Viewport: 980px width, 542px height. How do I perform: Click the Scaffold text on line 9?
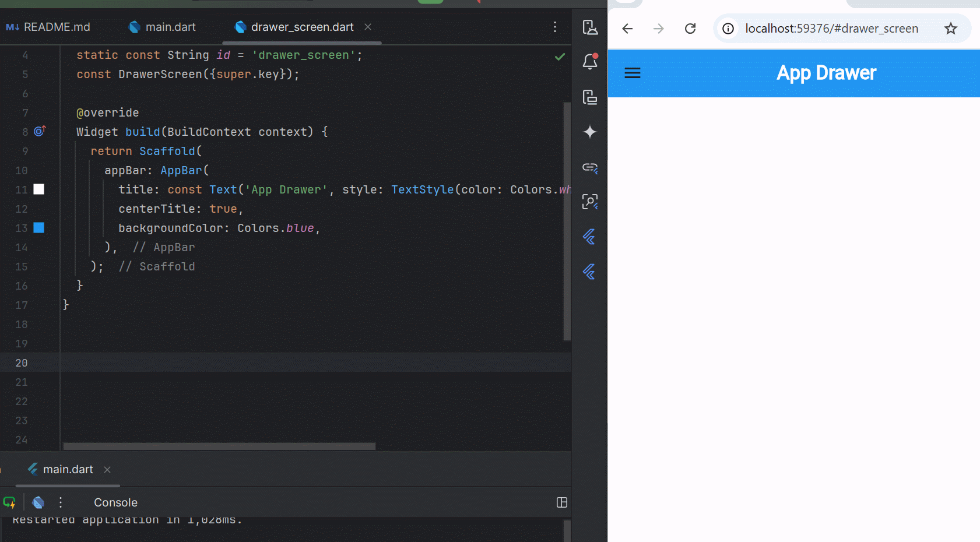click(167, 151)
